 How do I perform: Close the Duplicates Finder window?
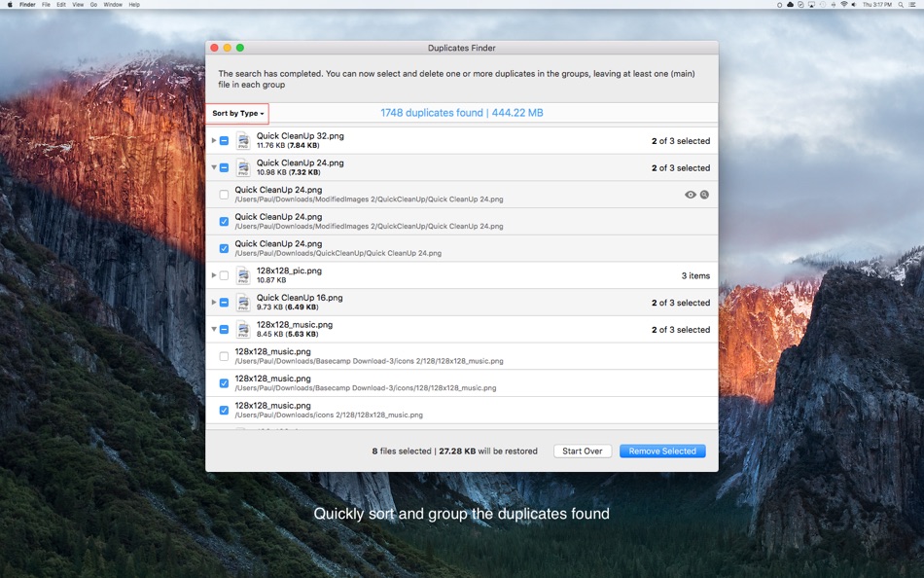click(215, 48)
